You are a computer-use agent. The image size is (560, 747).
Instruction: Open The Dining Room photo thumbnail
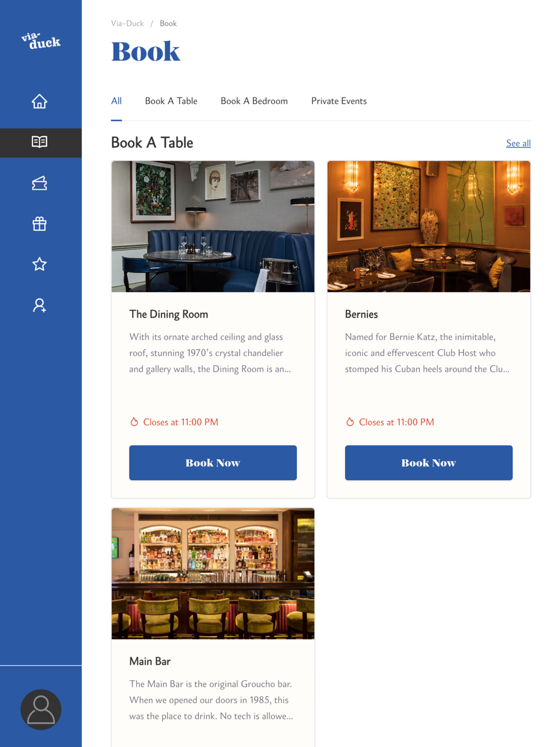click(213, 226)
